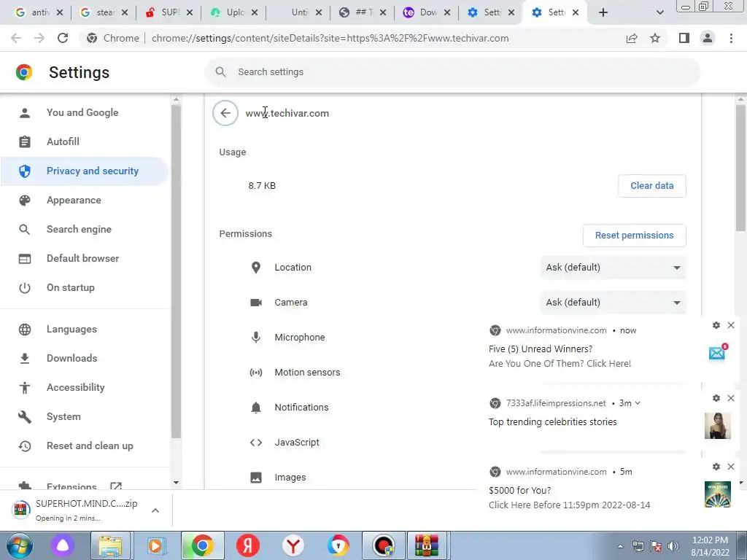The height and width of the screenshot is (560, 747).
Task: Click the main page scrollbar thumb
Action: 740,169
